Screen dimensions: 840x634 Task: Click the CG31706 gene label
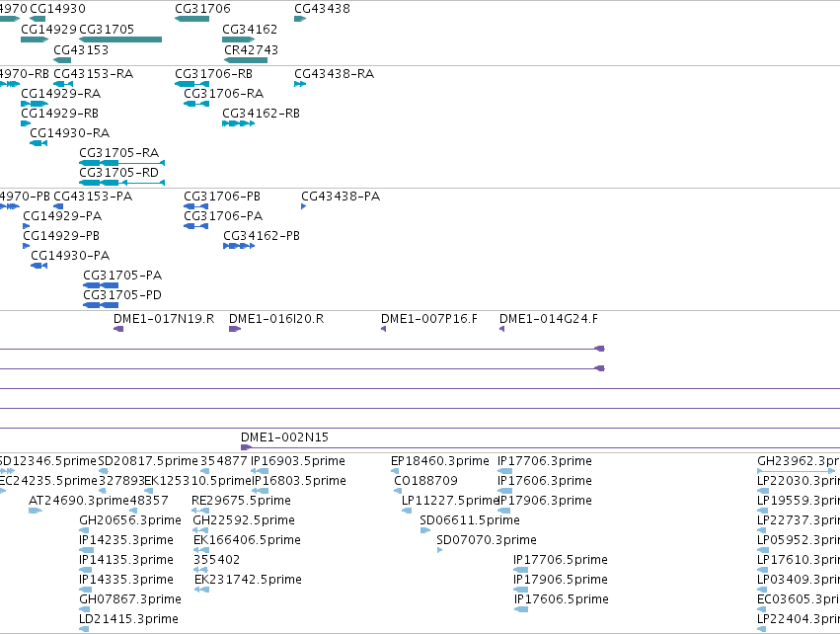click(202, 9)
